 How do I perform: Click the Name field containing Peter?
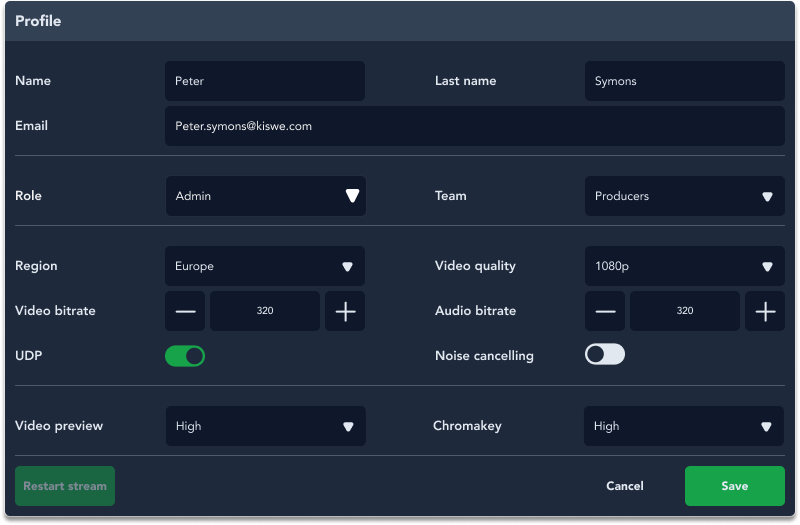265,81
